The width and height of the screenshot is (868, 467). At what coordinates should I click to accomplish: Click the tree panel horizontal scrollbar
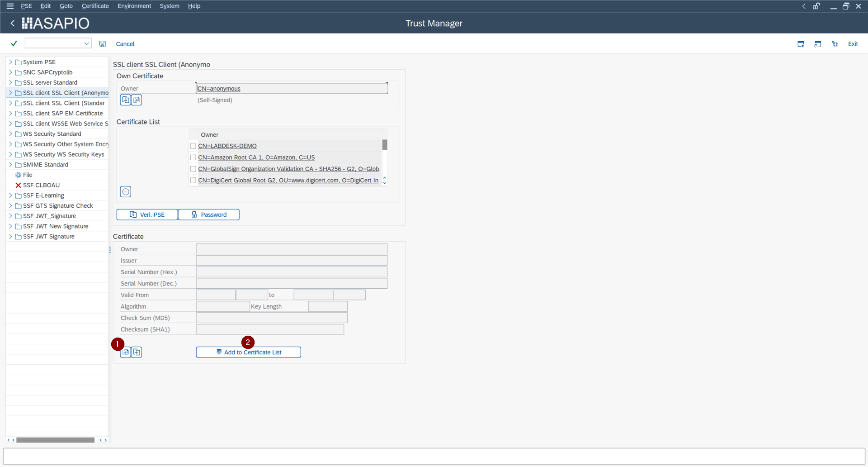point(55,440)
